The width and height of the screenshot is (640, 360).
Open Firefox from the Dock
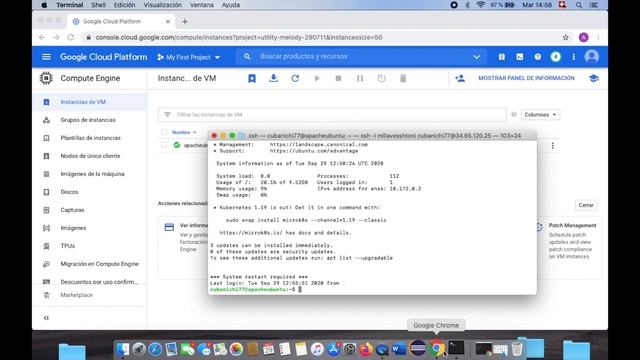tap(366, 349)
